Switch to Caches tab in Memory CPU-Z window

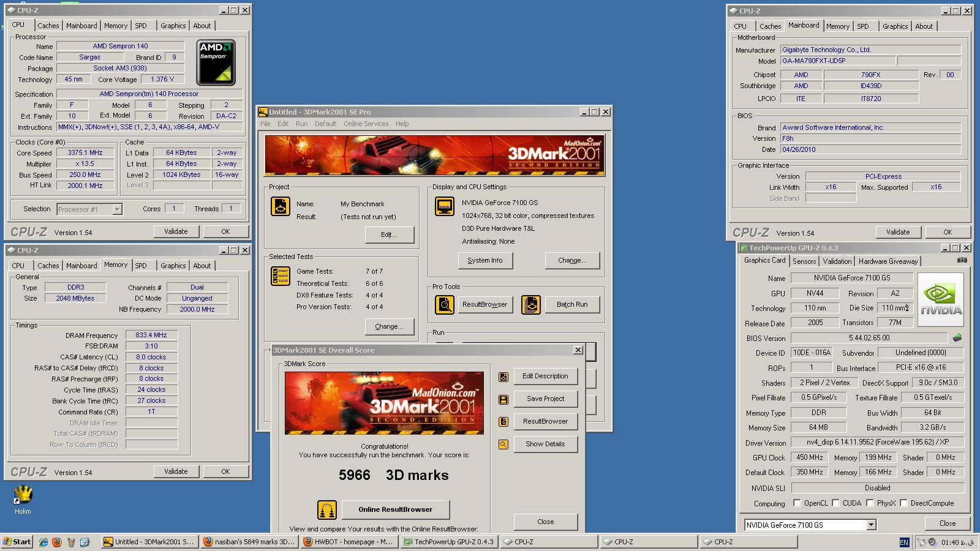[x=48, y=266]
